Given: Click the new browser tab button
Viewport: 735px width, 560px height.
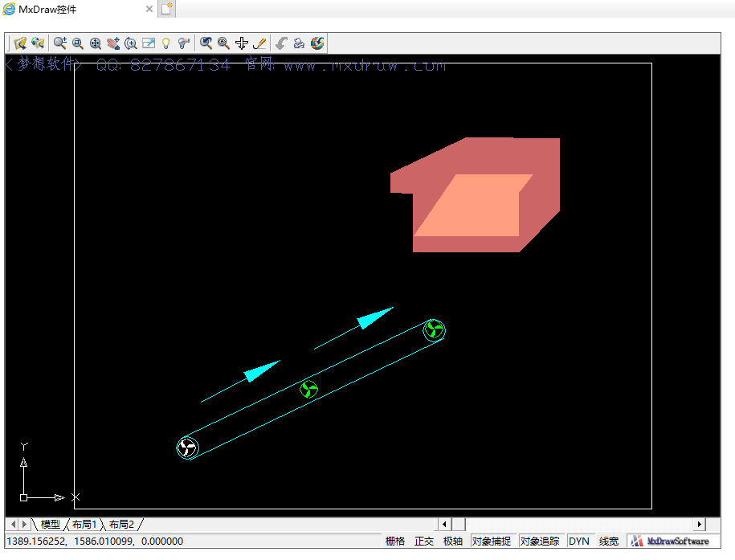Looking at the screenshot, I should click(x=166, y=9).
